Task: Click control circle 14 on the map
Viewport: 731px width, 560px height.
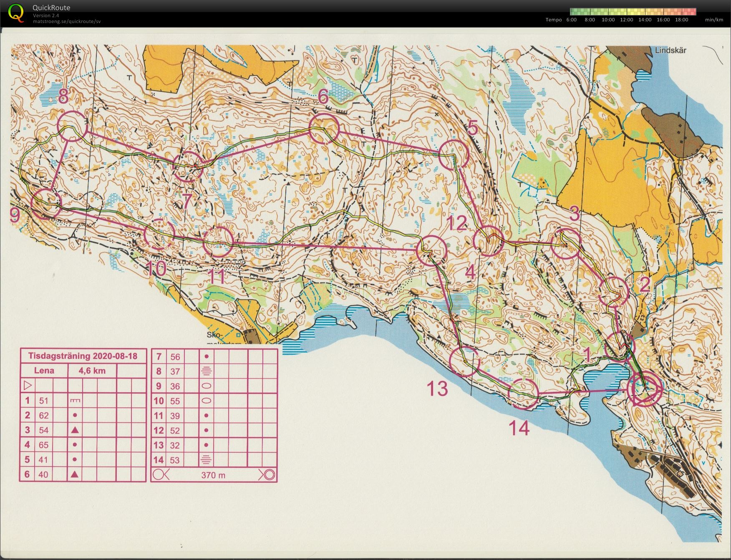Action: 524,394
